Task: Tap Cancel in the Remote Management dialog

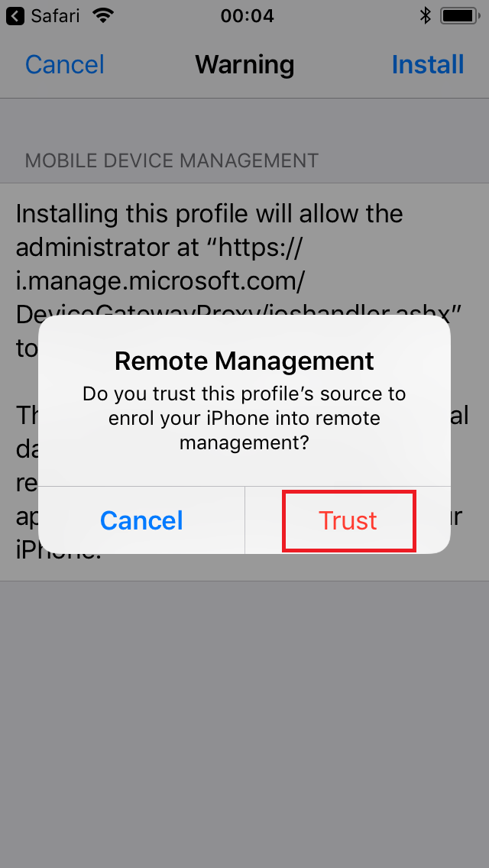Action: point(141,520)
